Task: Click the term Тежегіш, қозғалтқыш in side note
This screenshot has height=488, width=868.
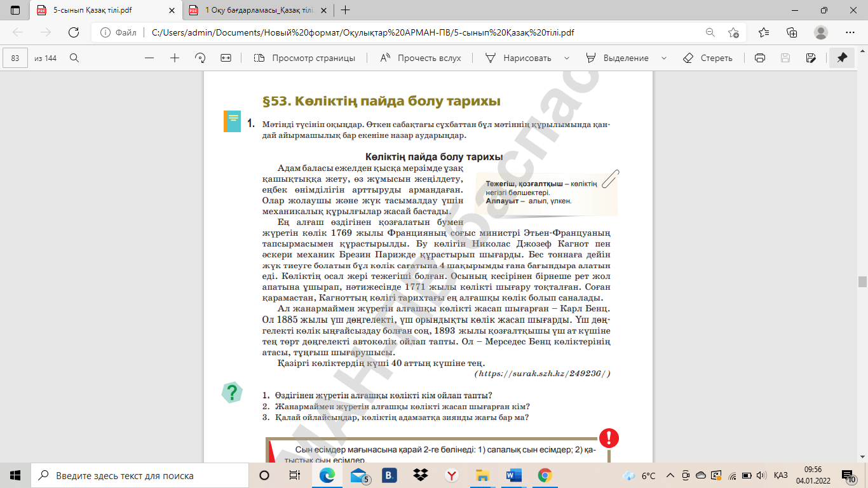Action: [x=524, y=184]
